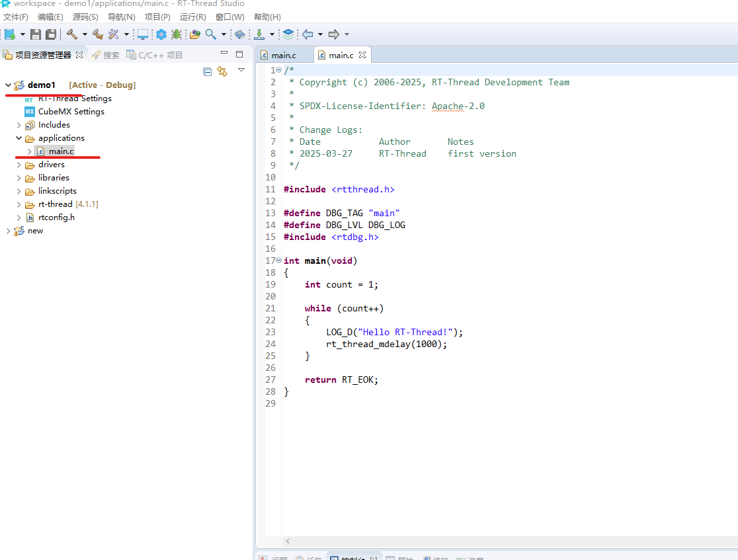
Task: Expand the rt-thread [4.1.1] node
Action: pos(18,204)
